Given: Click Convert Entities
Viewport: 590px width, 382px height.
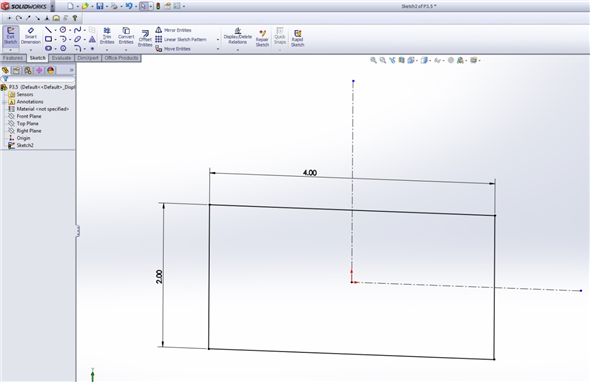Looking at the screenshot, I should coord(126,36).
